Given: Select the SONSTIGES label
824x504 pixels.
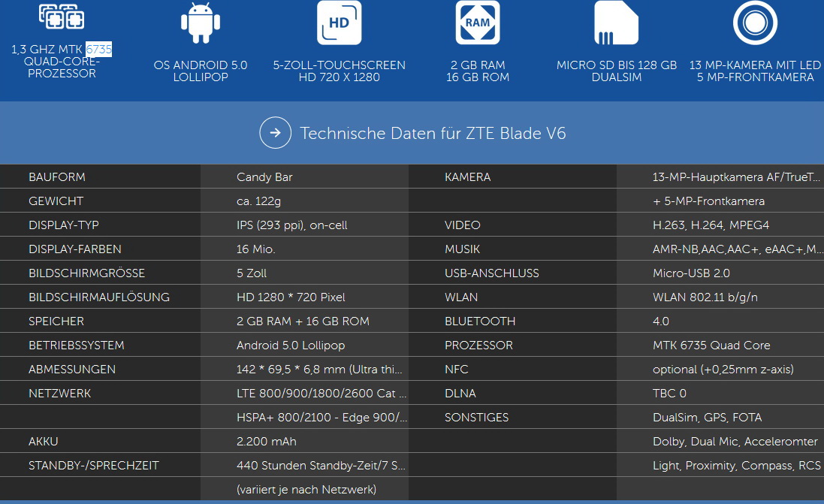Looking at the screenshot, I should [x=477, y=418].
